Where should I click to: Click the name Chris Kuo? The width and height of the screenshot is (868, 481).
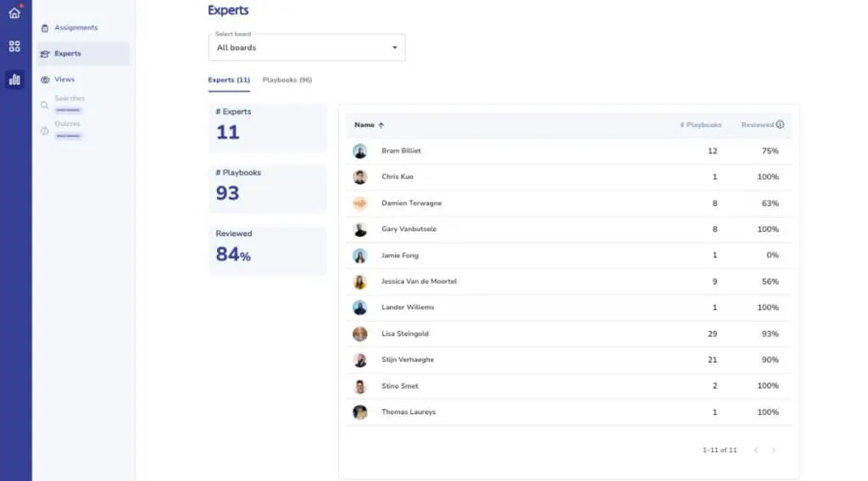pyautogui.click(x=397, y=177)
